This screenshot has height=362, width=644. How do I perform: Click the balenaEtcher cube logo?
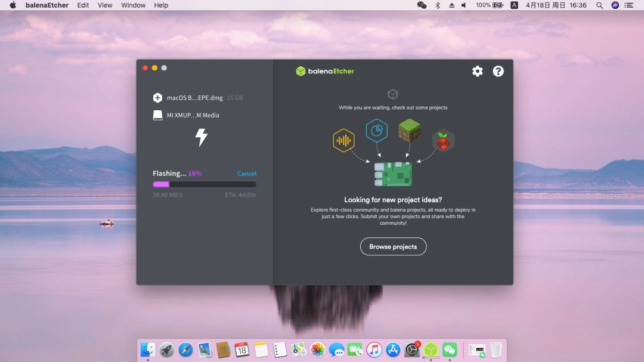(301, 71)
